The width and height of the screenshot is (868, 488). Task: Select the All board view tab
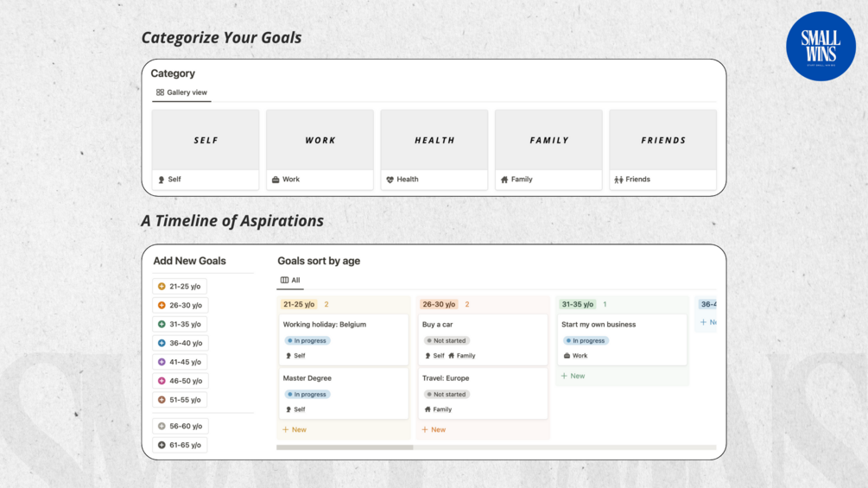pyautogui.click(x=290, y=281)
